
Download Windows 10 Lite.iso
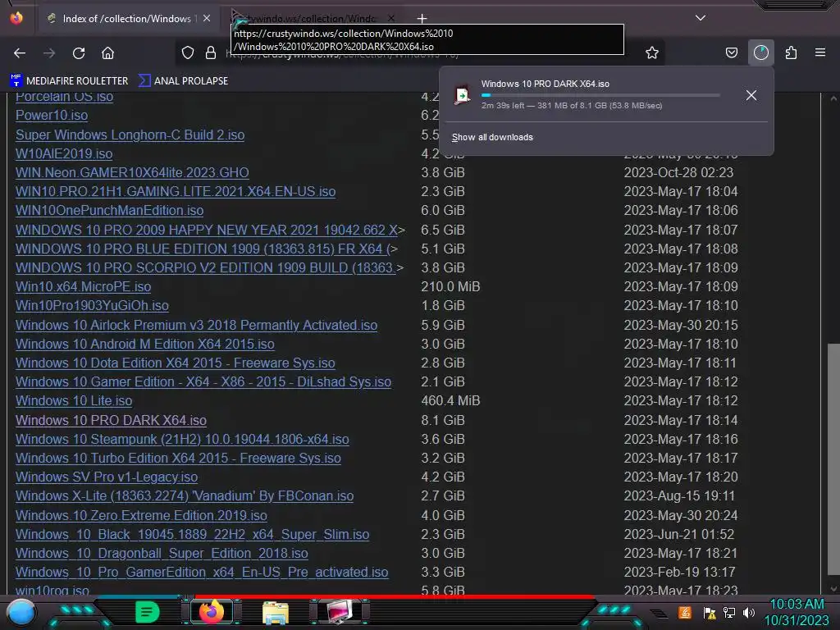(x=73, y=400)
